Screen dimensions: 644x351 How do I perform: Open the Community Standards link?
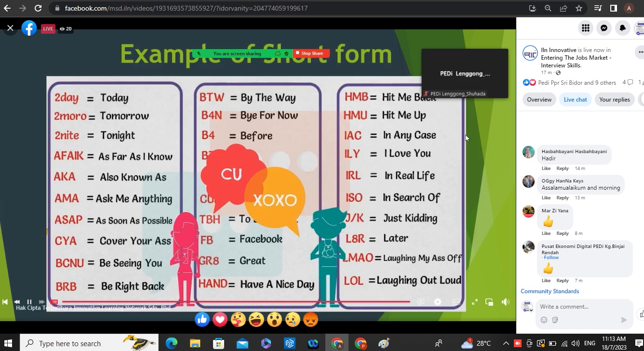coord(550,291)
